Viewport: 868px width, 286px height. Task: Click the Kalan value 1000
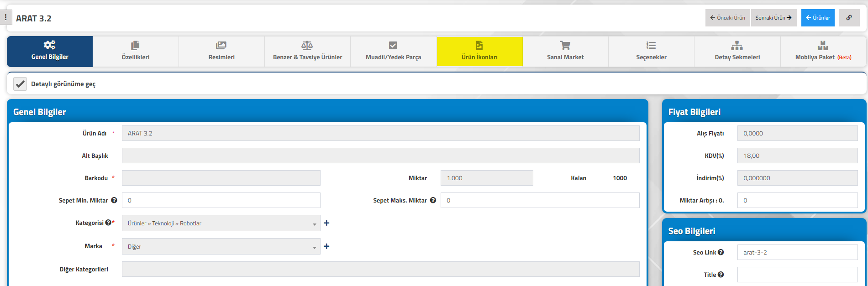(x=620, y=178)
